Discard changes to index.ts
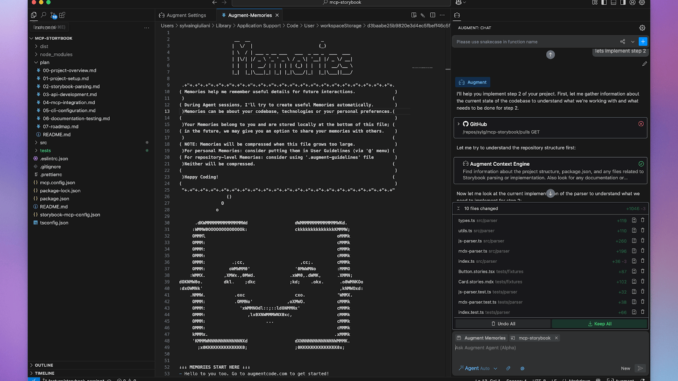678x381 pixels. coord(643,261)
